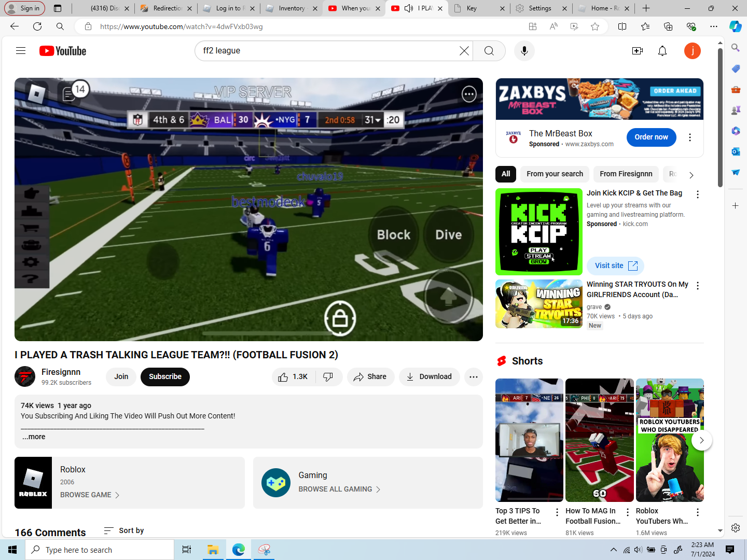Open options for How To MAG short

tap(628, 512)
